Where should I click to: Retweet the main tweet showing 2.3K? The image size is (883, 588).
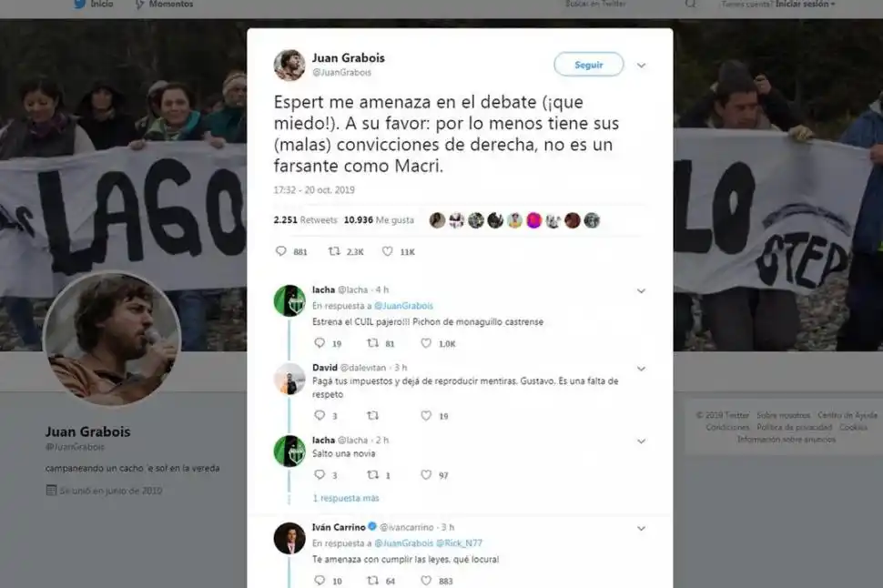[x=334, y=251]
